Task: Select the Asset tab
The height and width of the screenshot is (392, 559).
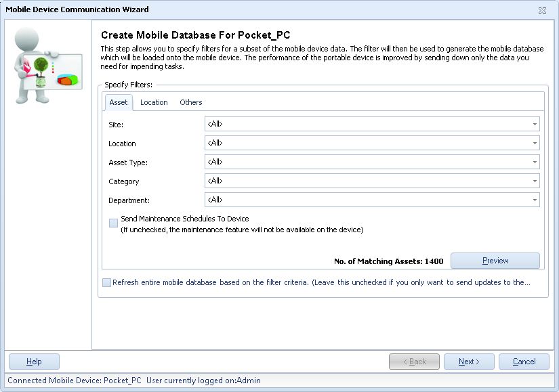Action: [x=118, y=102]
